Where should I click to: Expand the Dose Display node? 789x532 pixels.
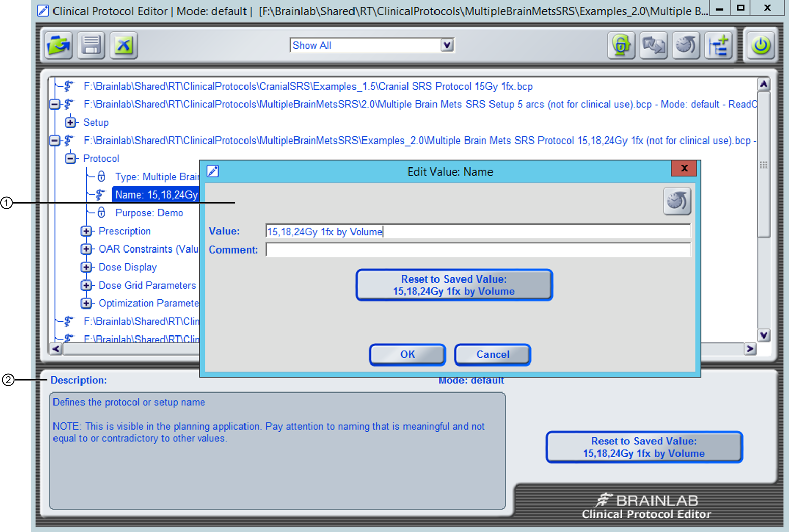click(87, 267)
